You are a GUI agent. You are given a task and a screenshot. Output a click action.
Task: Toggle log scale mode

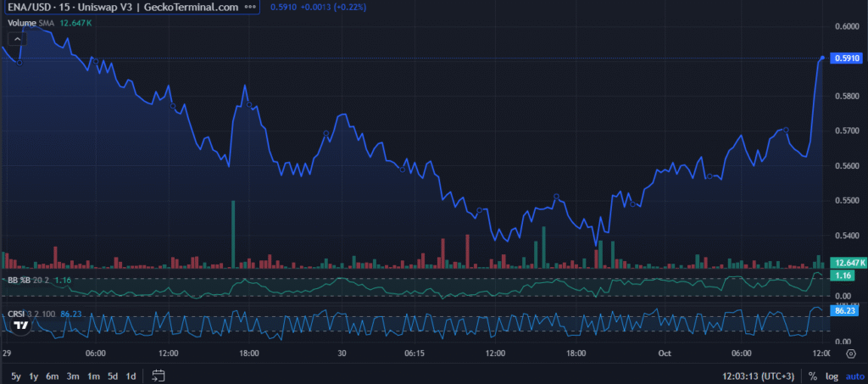(x=831, y=376)
